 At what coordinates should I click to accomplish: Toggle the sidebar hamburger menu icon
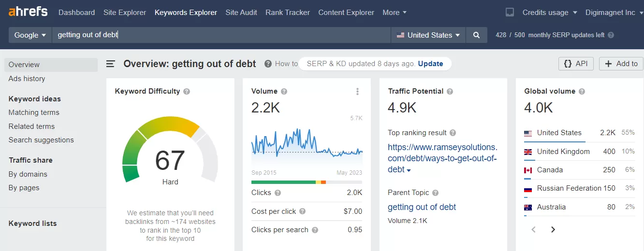[x=111, y=64]
